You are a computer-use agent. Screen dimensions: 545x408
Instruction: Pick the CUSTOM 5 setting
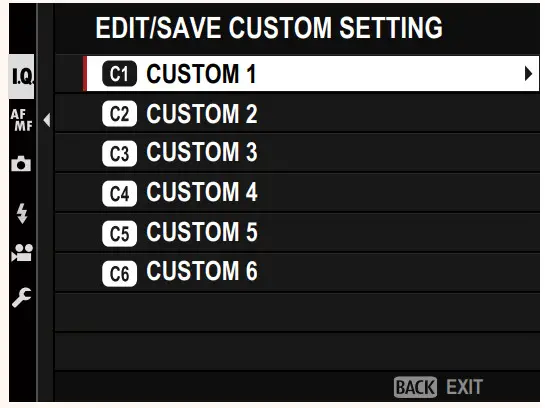[x=297, y=232]
